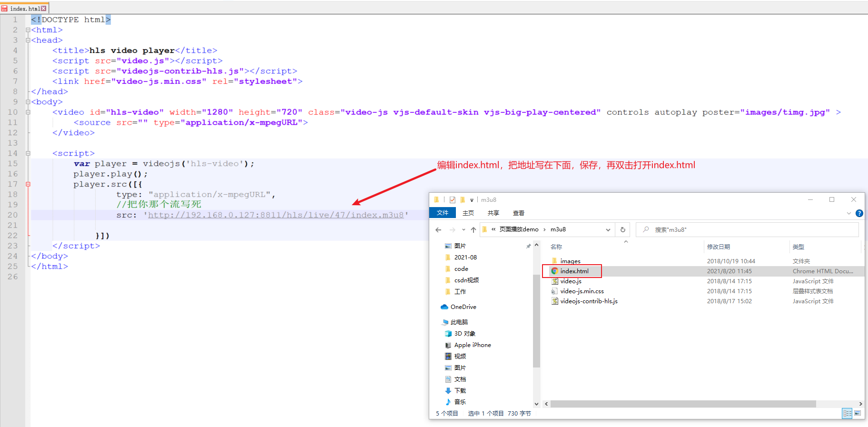The image size is (868, 427).
Task: Open the 2021-08 folder in sidebar
Action: [x=465, y=257]
